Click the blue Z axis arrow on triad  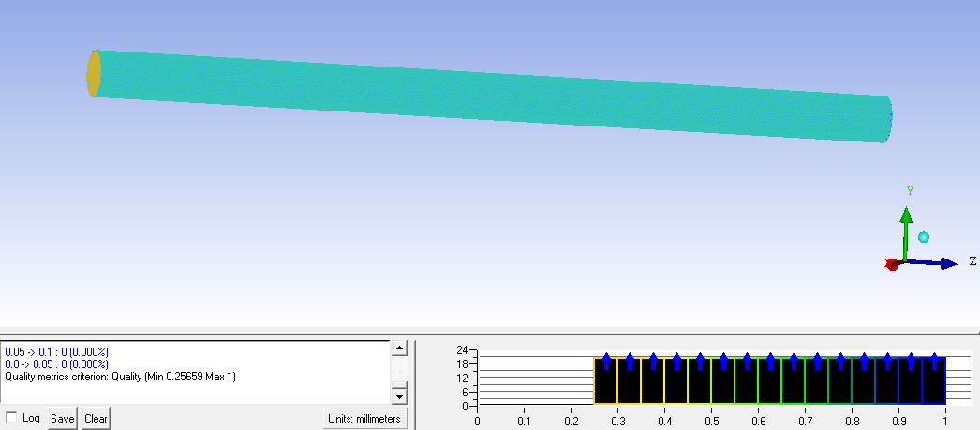click(x=944, y=263)
